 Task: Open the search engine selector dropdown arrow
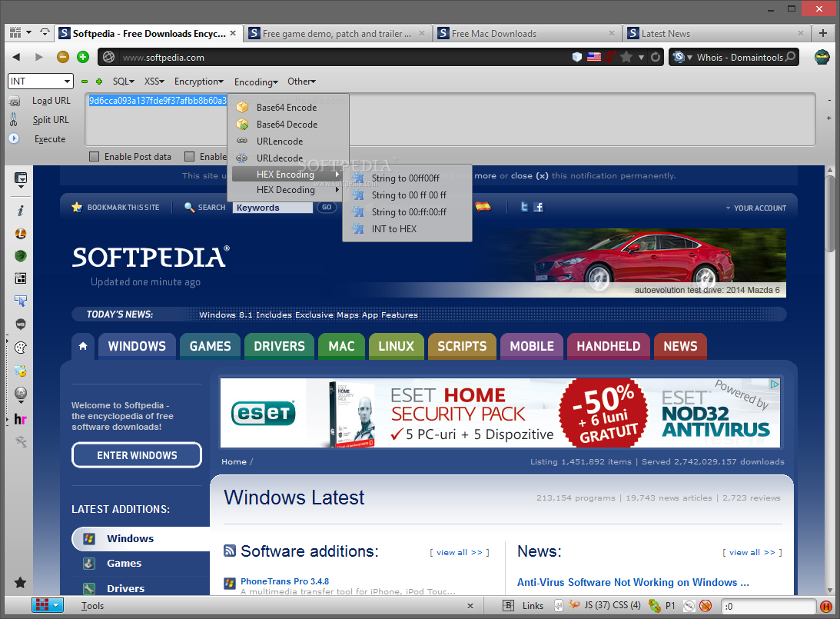click(690, 58)
